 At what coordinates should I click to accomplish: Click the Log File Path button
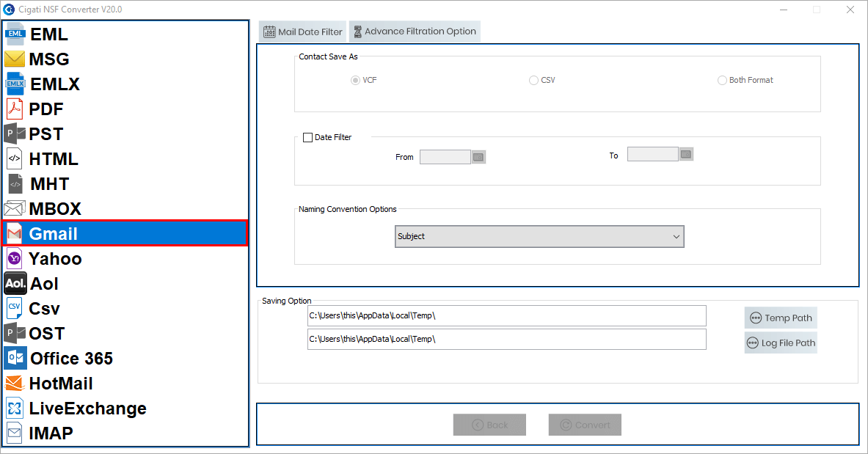point(781,343)
